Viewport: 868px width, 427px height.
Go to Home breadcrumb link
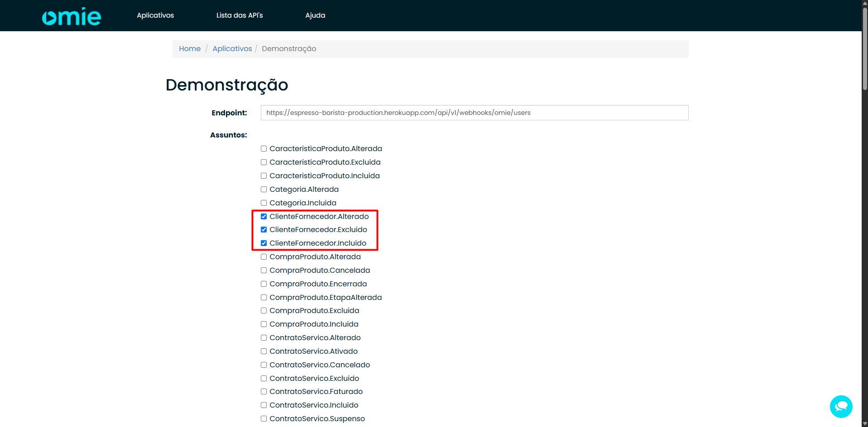(190, 48)
